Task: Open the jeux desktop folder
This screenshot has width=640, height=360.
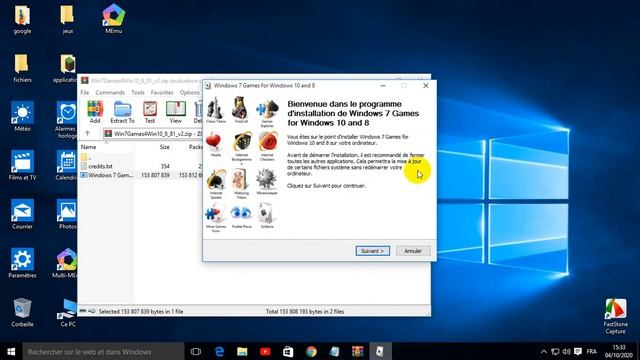Action: 67,20
